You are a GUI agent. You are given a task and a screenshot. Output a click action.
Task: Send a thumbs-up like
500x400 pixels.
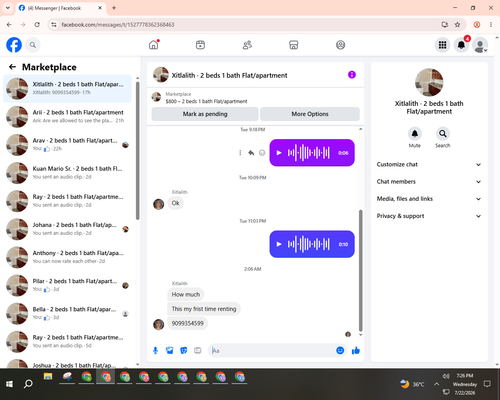pyautogui.click(x=356, y=350)
